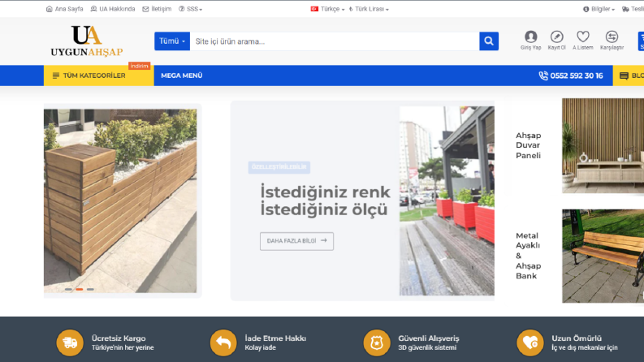Open Giriş Yap login icon
Viewport: 644px width, 362px height.
click(530, 41)
